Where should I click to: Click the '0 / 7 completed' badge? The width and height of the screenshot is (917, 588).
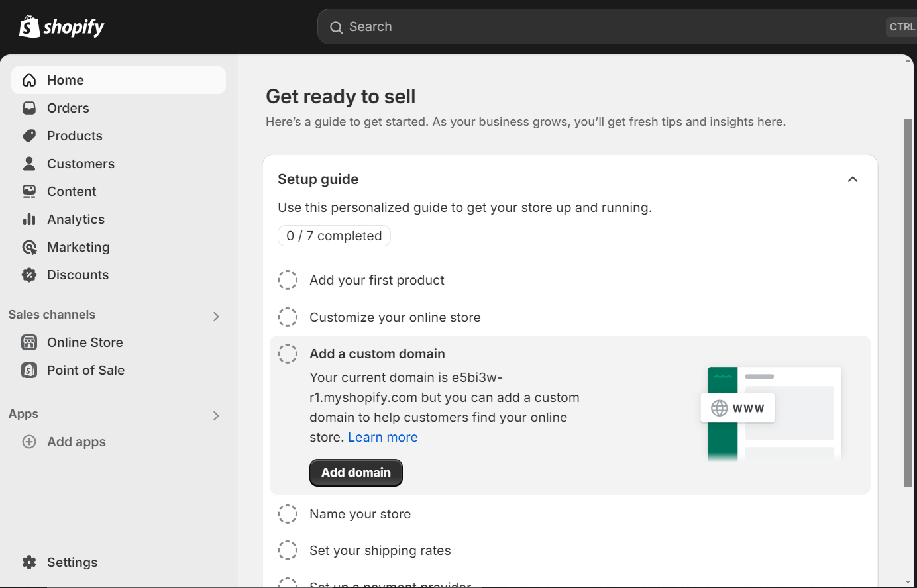334,236
